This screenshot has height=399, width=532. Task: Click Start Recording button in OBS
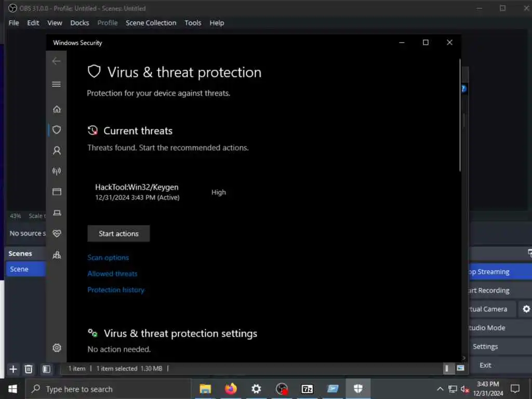tap(500, 290)
